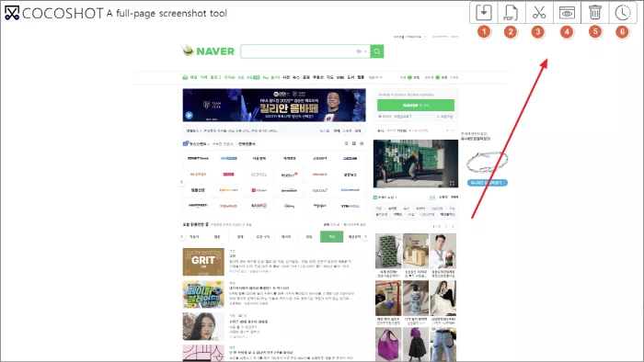The image size is (644, 362).
Task: Click the bracelet advertisement image
Action: click(x=487, y=162)
